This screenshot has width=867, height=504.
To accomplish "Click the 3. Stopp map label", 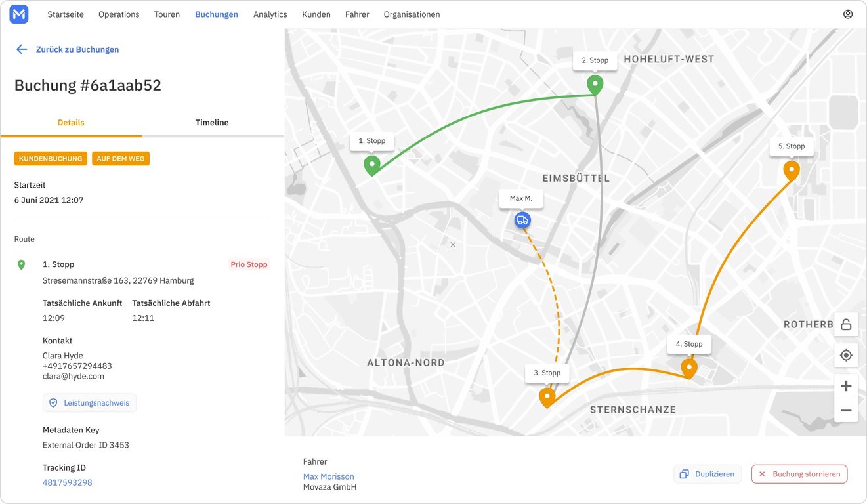I will click(547, 373).
